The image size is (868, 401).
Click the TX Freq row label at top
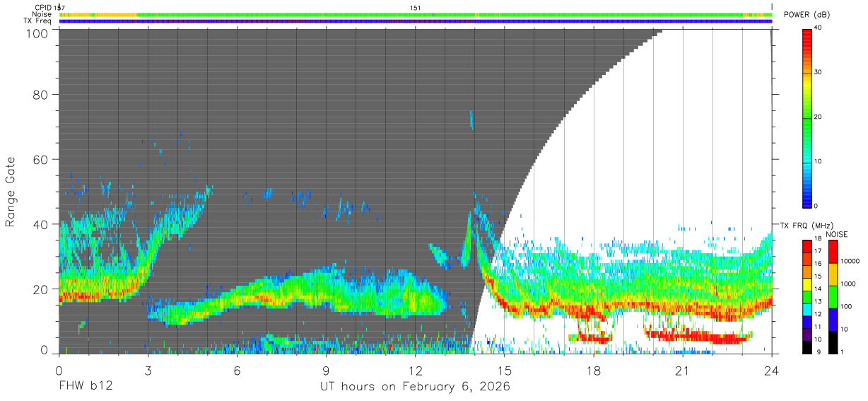[38, 21]
